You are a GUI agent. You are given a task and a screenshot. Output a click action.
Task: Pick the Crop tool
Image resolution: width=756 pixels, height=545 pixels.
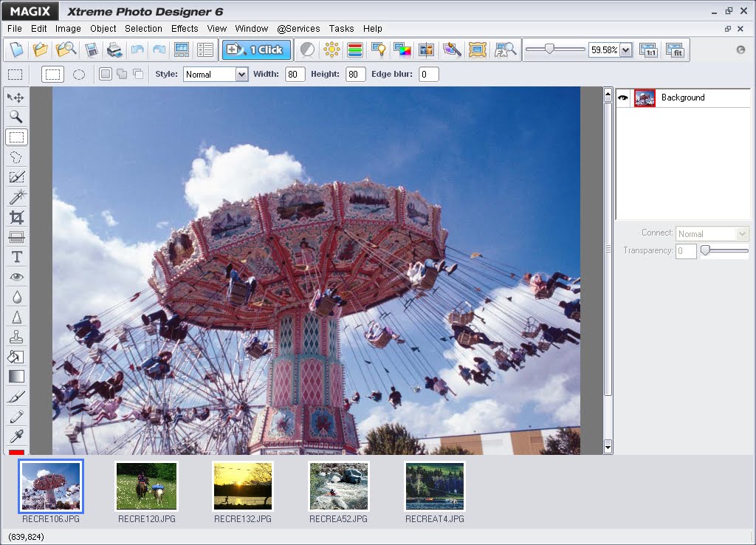tap(16, 216)
